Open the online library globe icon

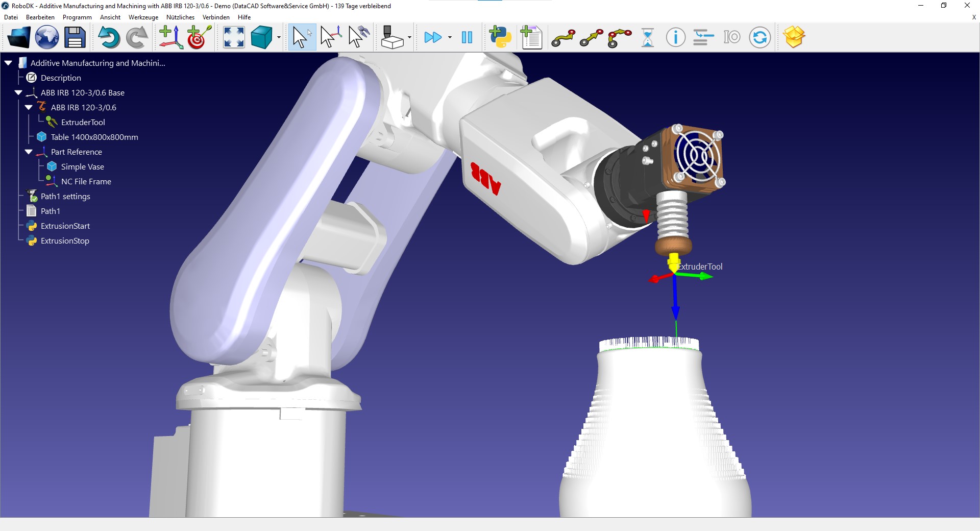pos(47,37)
